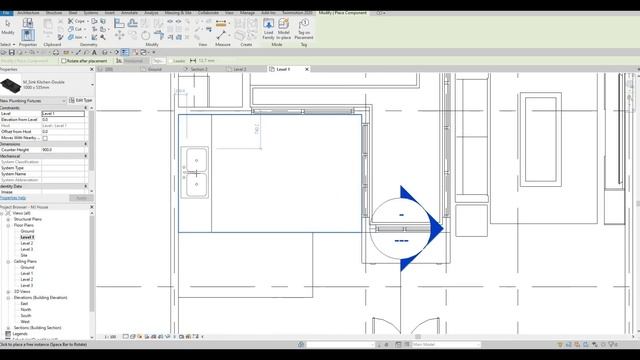The height and width of the screenshot is (360, 640).
Task: Close the Properties palette
Action: (91, 69)
